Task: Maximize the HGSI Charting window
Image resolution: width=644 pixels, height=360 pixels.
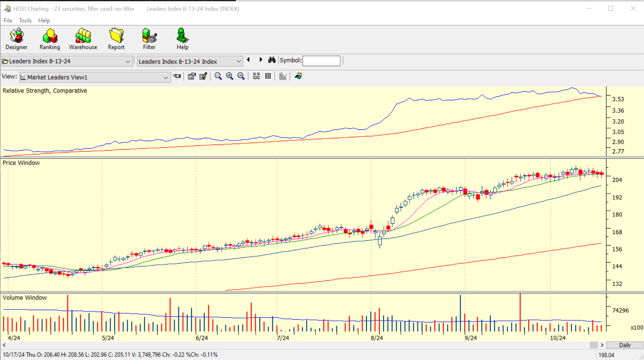Action: [611, 9]
